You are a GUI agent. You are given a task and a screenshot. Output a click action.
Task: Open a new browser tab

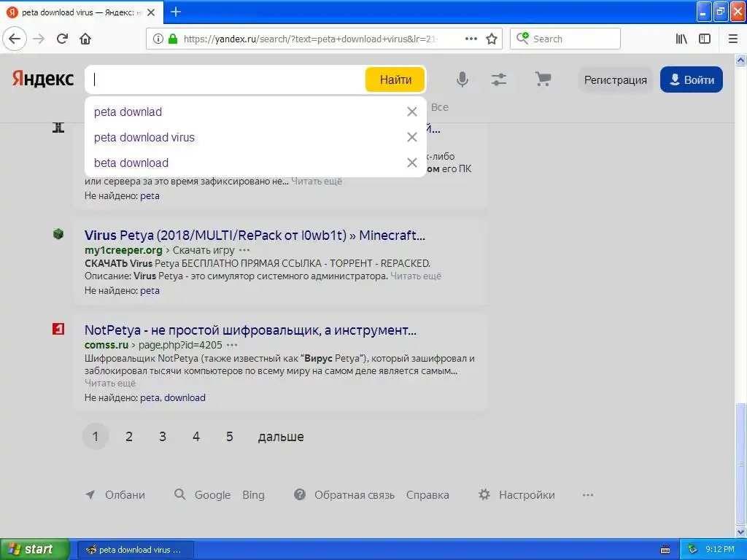pyautogui.click(x=176, y=12)
